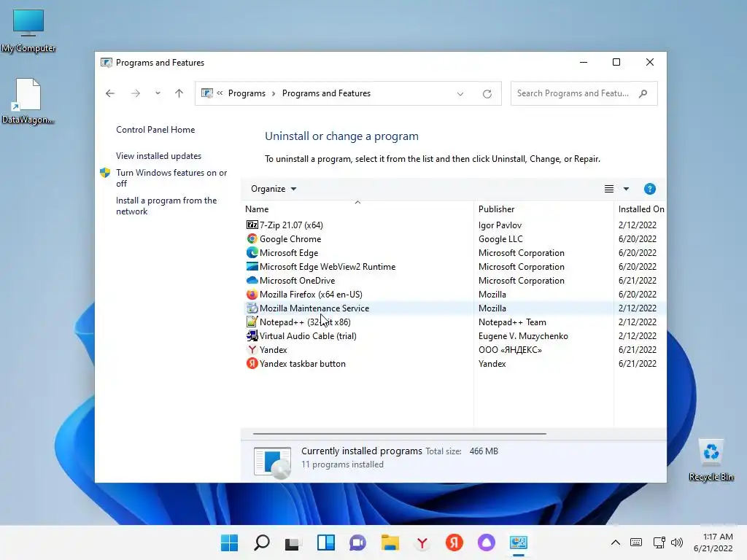
Task: Open taskbar Search magnifier
Action: pyautogui.click(x=262, y=542)
